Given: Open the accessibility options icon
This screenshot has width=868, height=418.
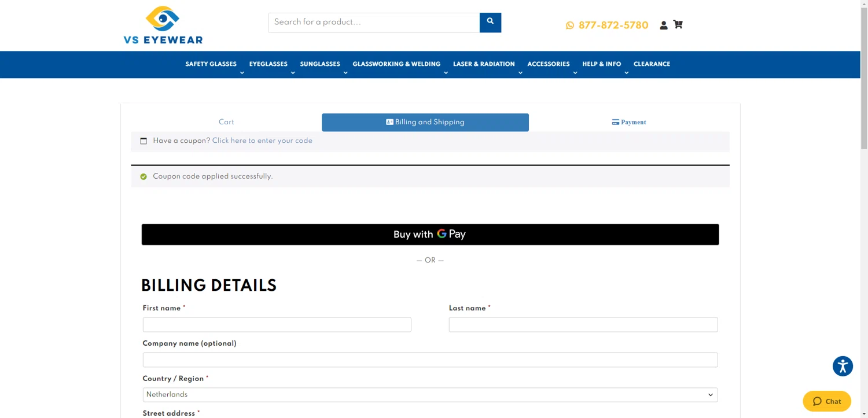Looking at the screenshot, I should click(x=843, y=366).
